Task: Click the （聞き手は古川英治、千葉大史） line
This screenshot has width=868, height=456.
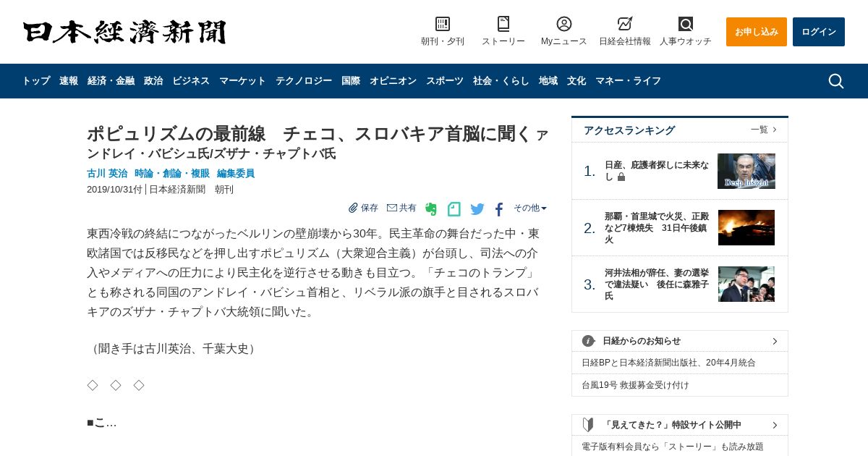Action: point(173,348)
